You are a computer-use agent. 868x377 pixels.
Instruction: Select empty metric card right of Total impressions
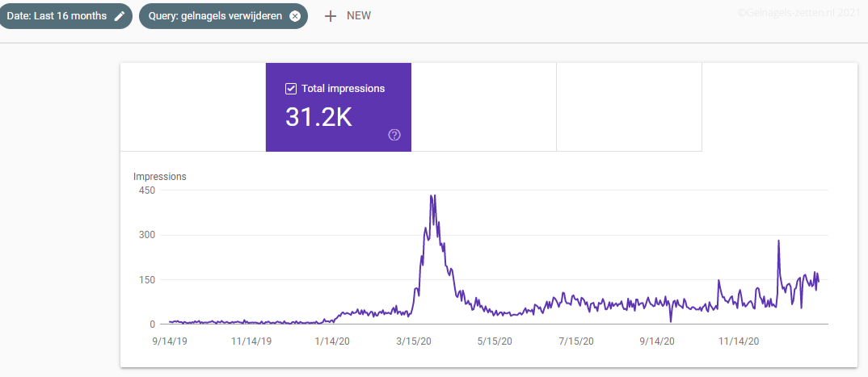pos(483,107)
